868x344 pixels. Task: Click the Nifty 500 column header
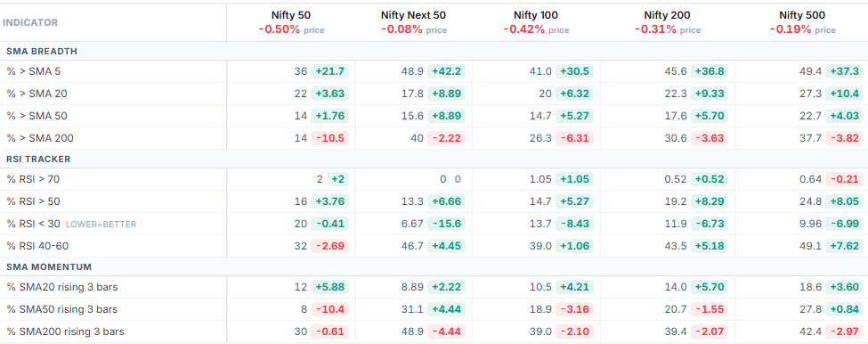point(803,15)
